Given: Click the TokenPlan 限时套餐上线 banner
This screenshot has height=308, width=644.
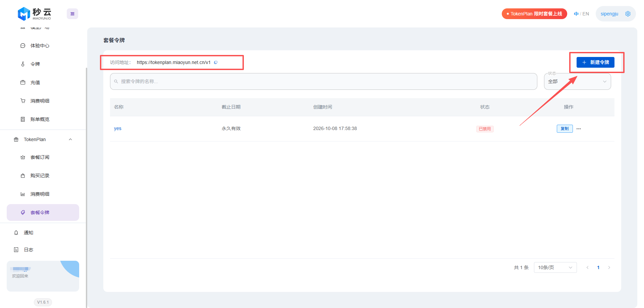Looking at the screenshot, I should [x=534, y=14].
